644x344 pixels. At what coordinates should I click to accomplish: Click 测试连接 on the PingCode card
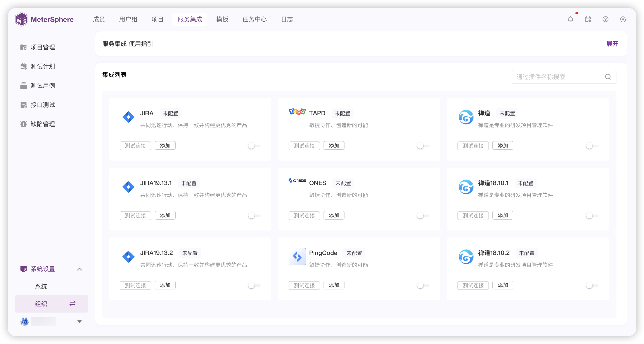pos(304,285)
